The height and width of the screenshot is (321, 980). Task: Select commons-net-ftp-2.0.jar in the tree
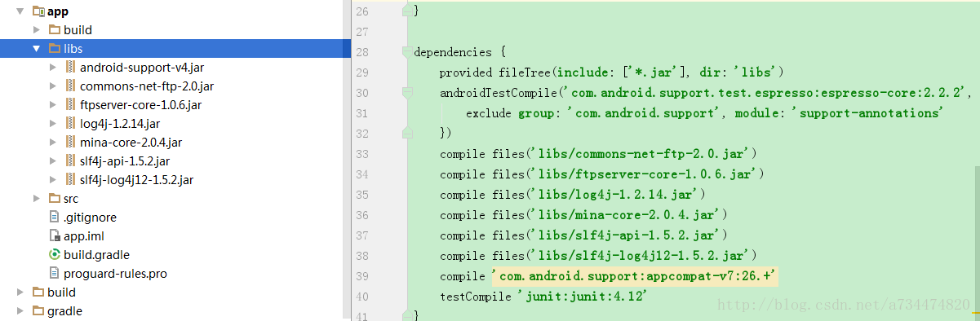[147, 86]
